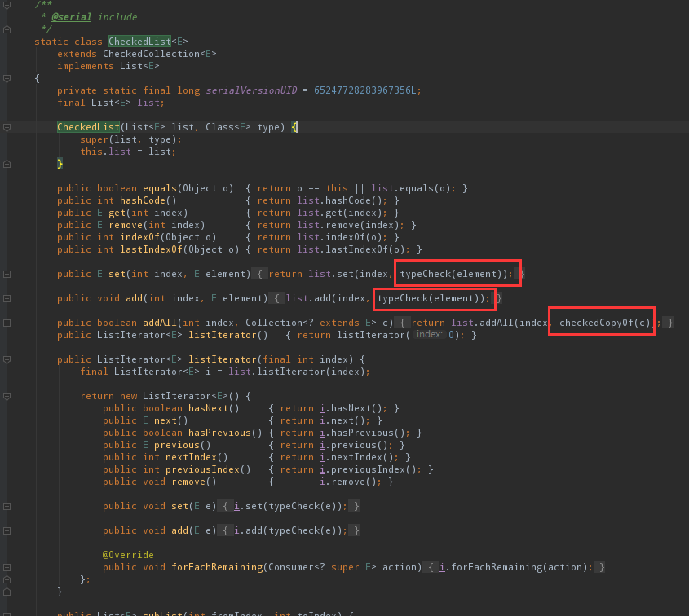Expand the folded set(int index, E element) method
689x616 pixels.
point(7,274)
